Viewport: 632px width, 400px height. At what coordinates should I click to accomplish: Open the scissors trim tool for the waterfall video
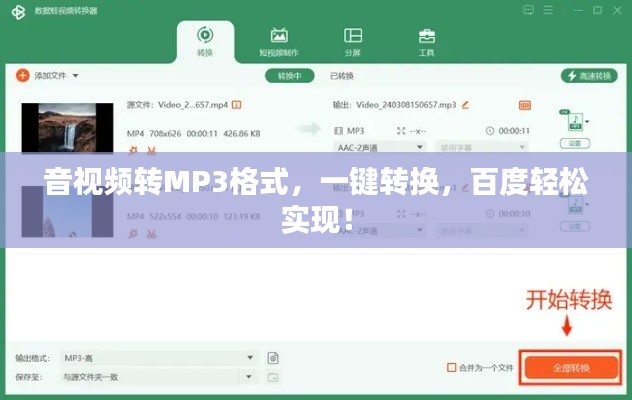[x=152, y=151]
